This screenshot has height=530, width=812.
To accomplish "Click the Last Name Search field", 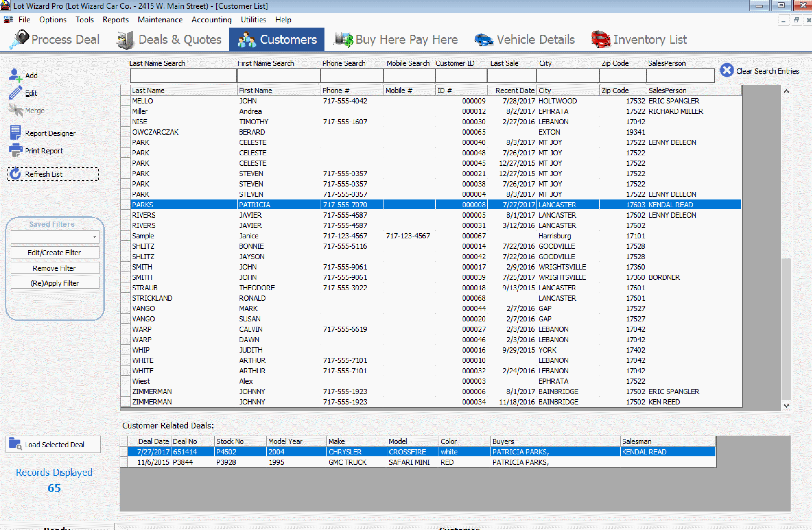I will (x=183, y=76).
